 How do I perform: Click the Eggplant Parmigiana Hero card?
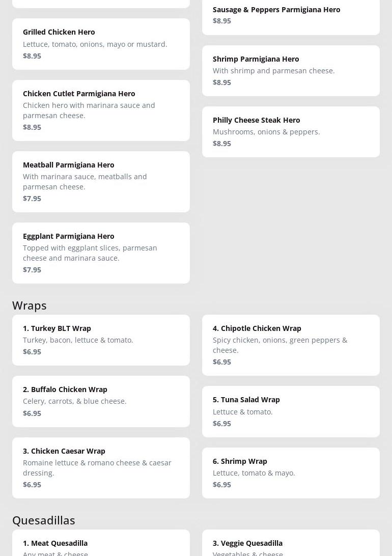(x=101, y=253)
